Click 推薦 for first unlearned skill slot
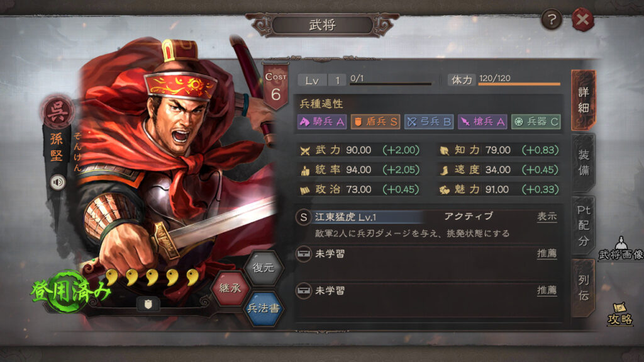The width and height of the screenshot is (644, 362). pyautogui.click(x=547, y=254)
